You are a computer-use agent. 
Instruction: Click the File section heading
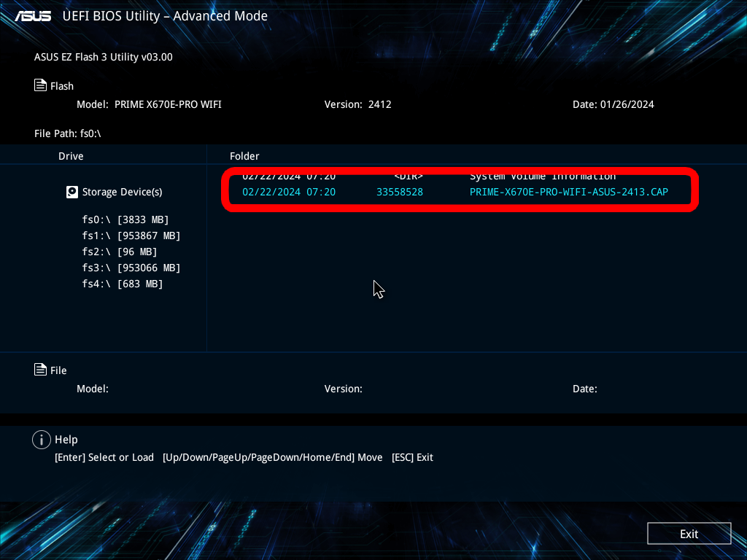tap(58, 370)
